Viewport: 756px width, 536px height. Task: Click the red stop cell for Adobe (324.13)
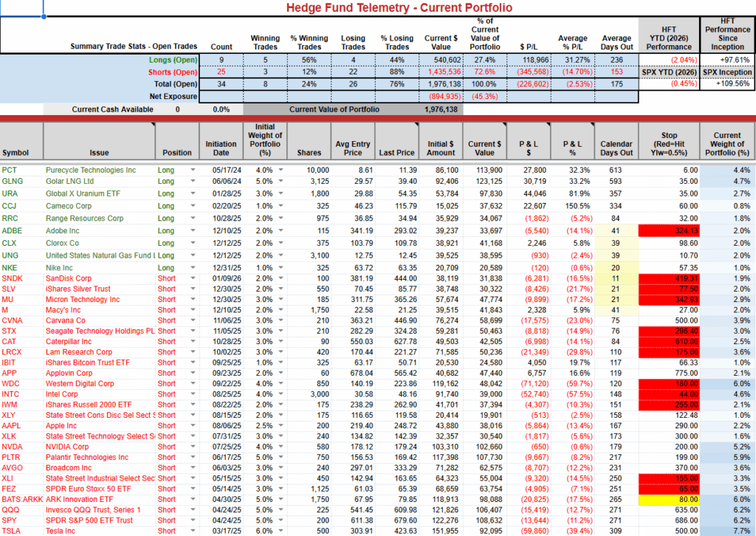669,230
